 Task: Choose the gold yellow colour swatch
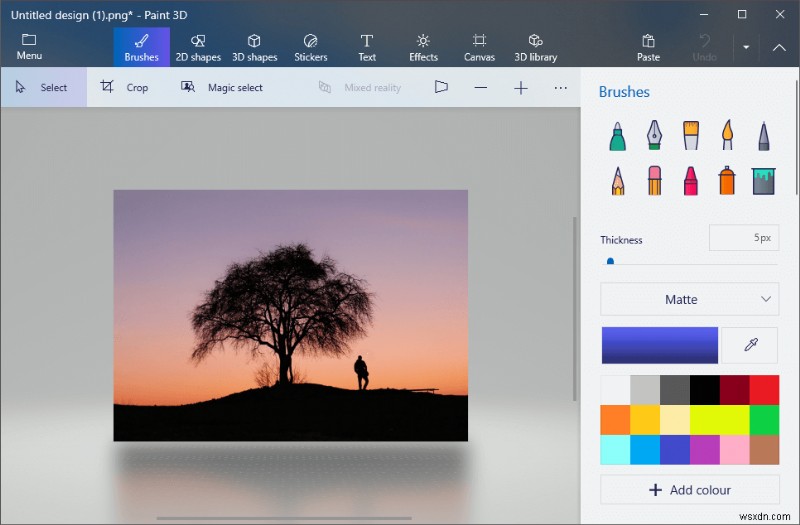point(645,420)
